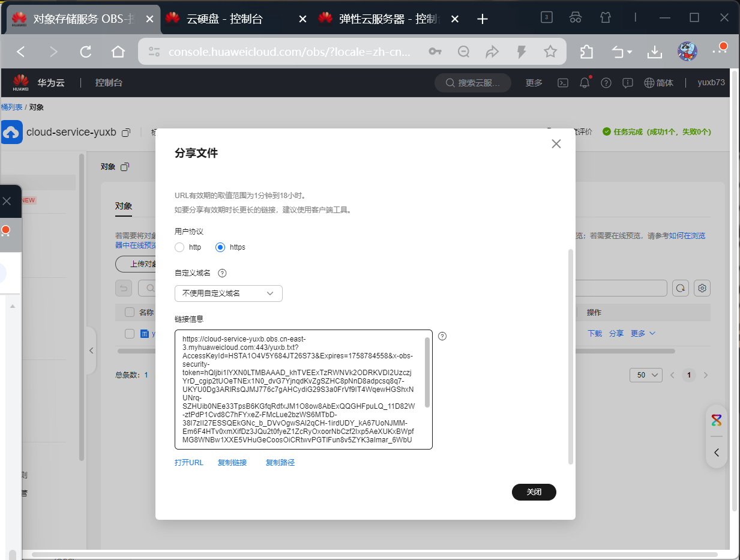This screenshot has height=560, width=740.
Task: Click the 分享 link in the object row
Action: 616,334
